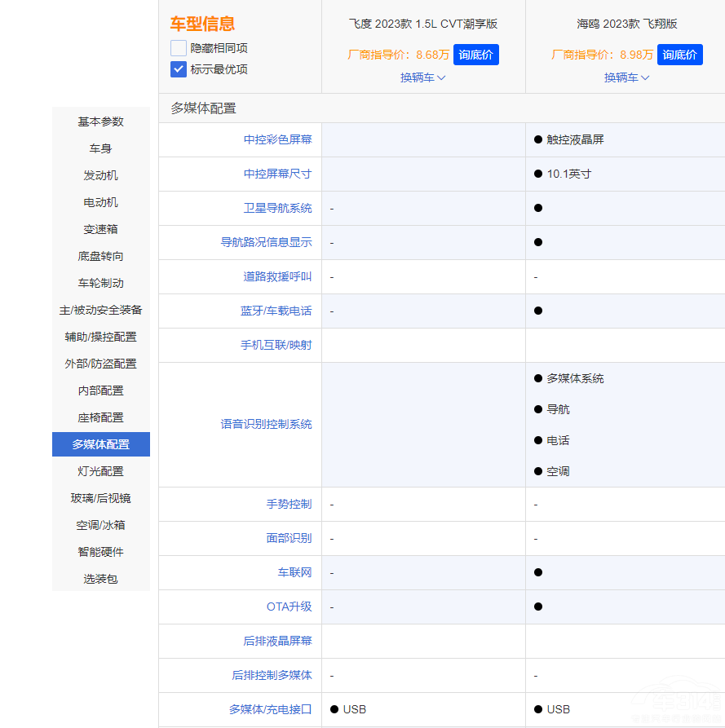The image size is (725, 728).
Task: Go to 空调/冰箱 sidebar section
Action: [x=101, y=525]
